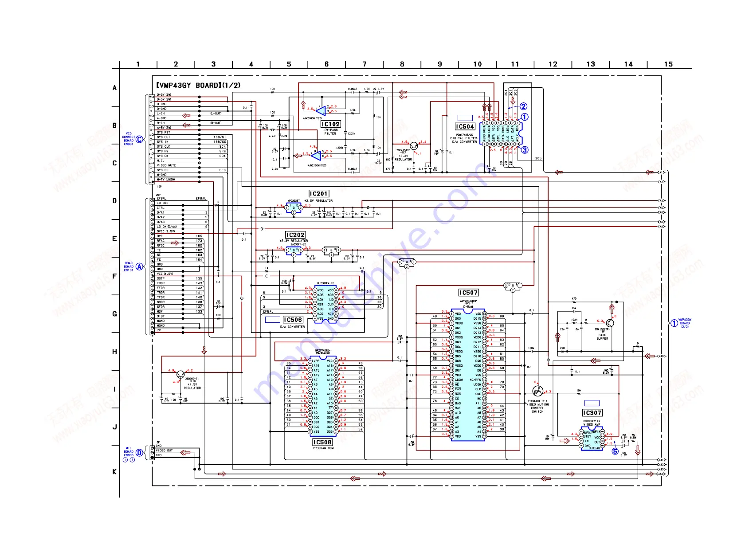The width and height of the screenshot is (745, 560).
Task: Click the VIDEO OUT pin label
Action: pos(164,450)
